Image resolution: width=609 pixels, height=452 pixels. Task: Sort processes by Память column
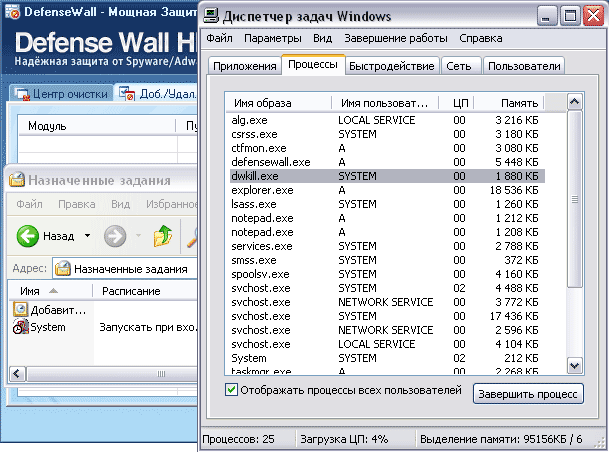pos(508,103)
